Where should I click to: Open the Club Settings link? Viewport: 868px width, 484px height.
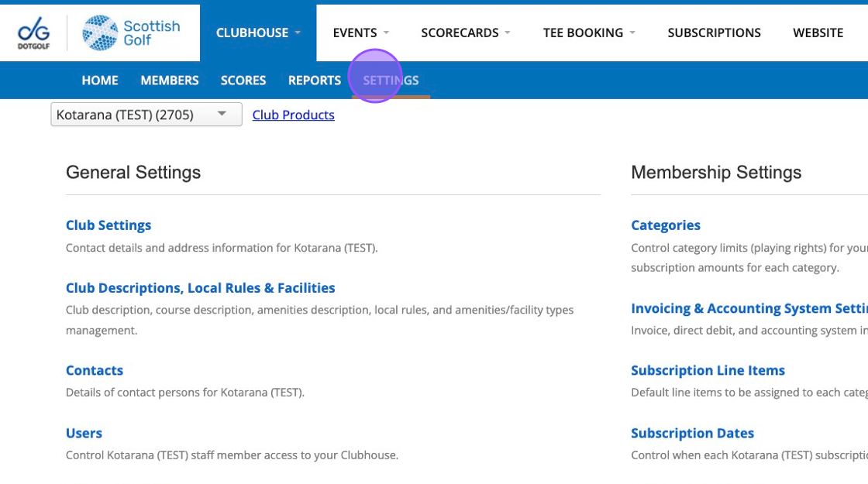108,225
